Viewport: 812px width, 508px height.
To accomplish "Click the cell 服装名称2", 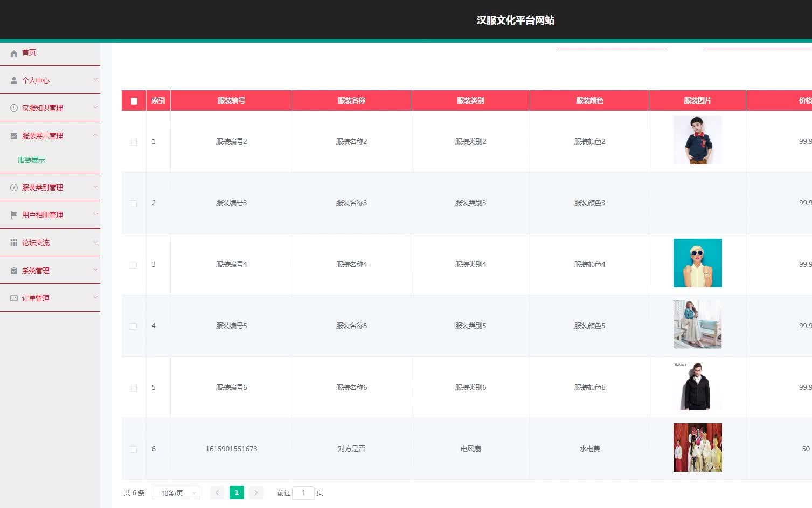I will point(351,141).
